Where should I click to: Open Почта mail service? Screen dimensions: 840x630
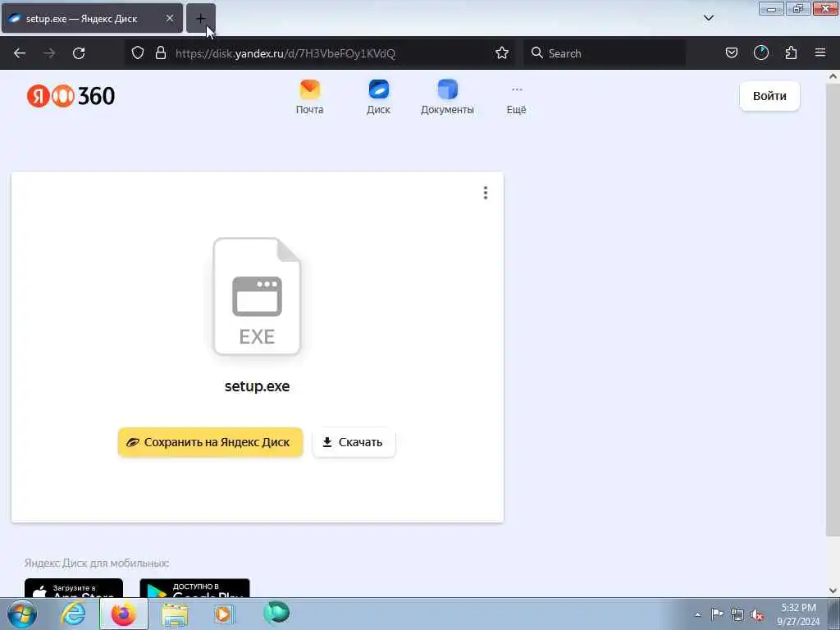point(309,97)
